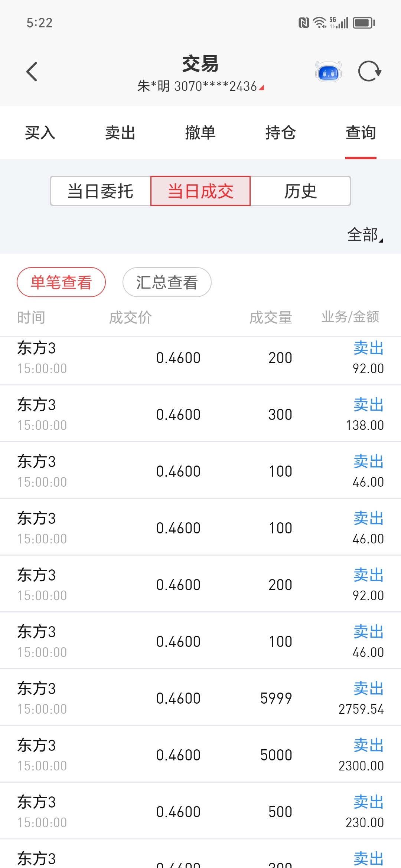Tap the Wi-Fi status icon
The height and width of the screenshot is (868, 401).
coord(319,23)
